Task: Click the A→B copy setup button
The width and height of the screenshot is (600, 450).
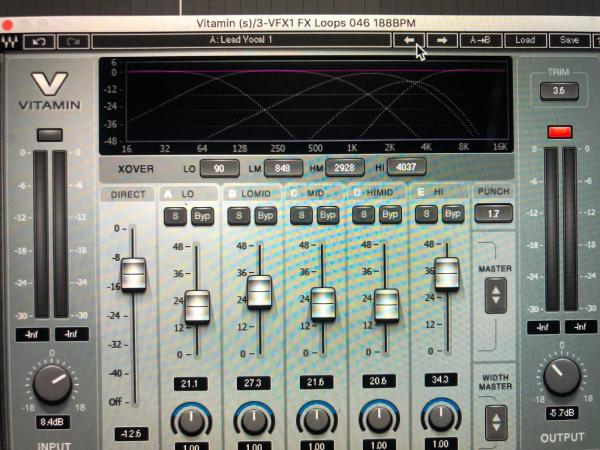Action: (x=482, y=40)
